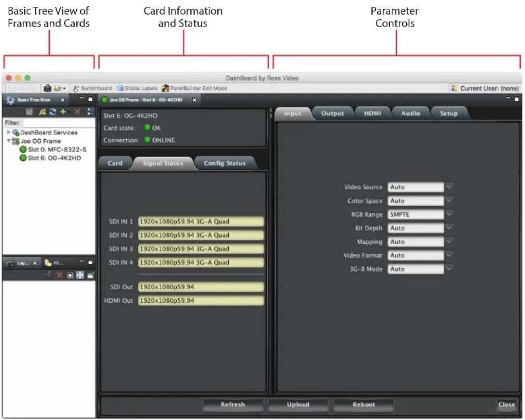Click the Refresh button
This screenshot has width=525, height=420.
coord(233,405)
